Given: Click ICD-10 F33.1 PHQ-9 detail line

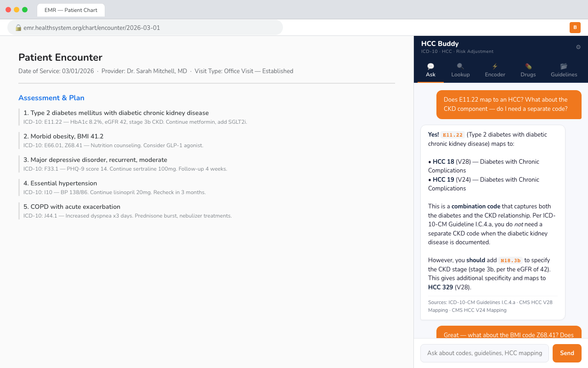Looking at the screenshot, I should tap(125, 169).
